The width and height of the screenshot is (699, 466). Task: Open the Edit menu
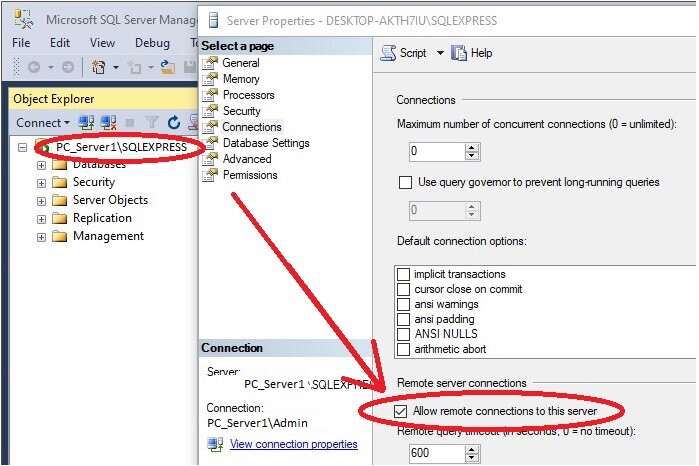(x=60, y=43)
